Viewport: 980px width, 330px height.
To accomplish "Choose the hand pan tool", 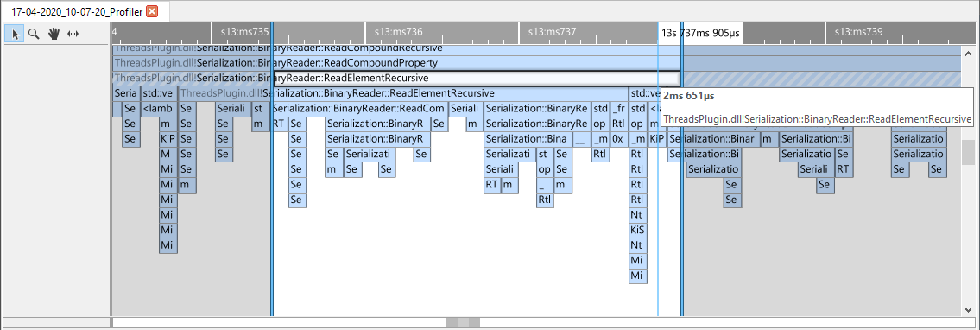I will 54,34.
